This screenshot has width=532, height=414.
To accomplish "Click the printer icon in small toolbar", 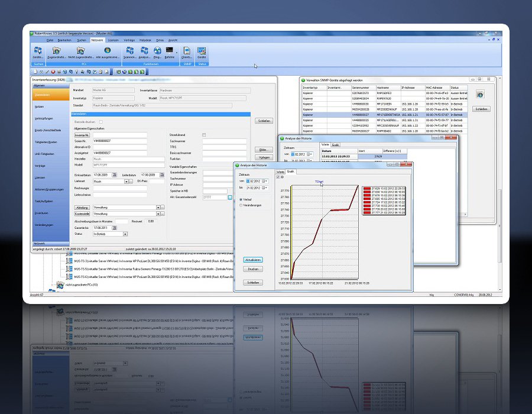I will click(59, 72).
